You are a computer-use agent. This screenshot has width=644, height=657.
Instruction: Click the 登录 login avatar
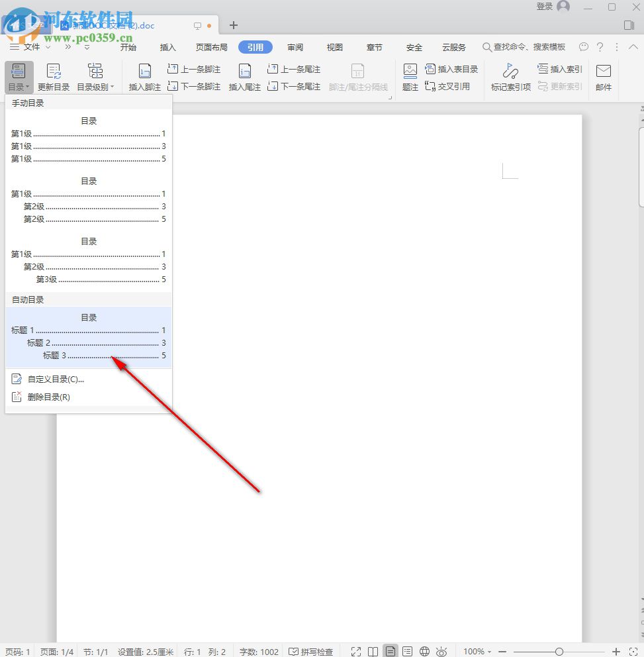[x=563, y=6]
